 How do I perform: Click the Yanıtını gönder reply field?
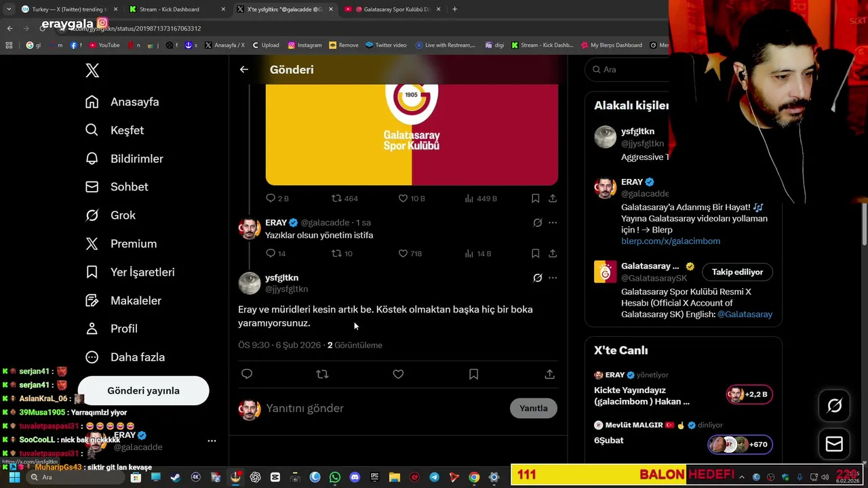[x=384, y=408]
